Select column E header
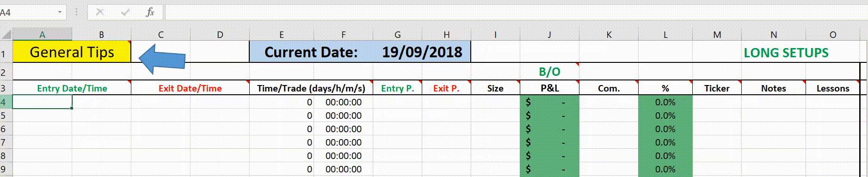The height and width of the screenshot is (177, 868). click(x=281, y=35)
